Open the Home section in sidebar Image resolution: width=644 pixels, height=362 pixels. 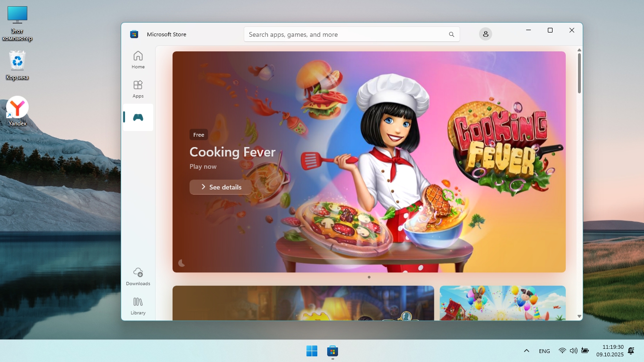point(138,60)
